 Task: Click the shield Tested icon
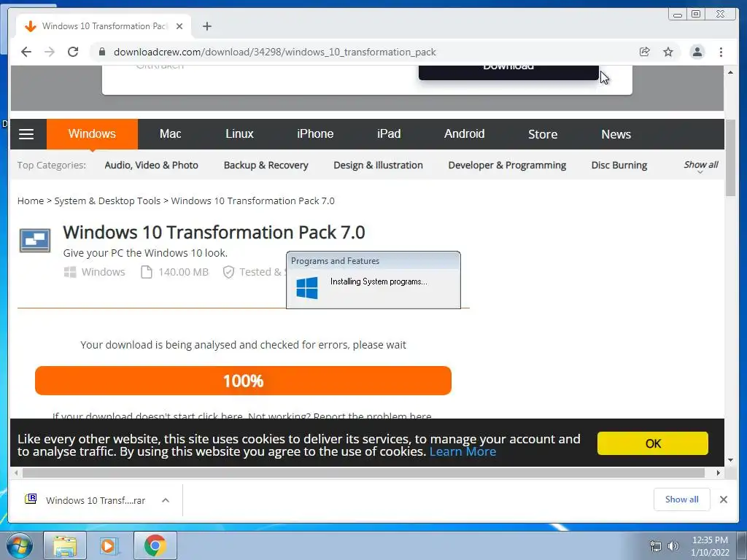[x=228, y=272]
